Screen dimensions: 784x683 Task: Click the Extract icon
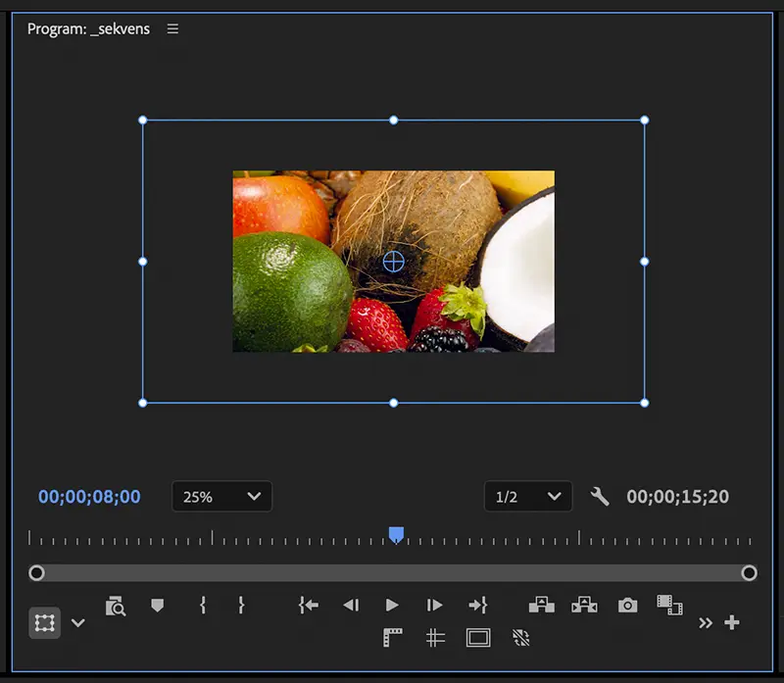pyautogui.click(x=584, y=605)
